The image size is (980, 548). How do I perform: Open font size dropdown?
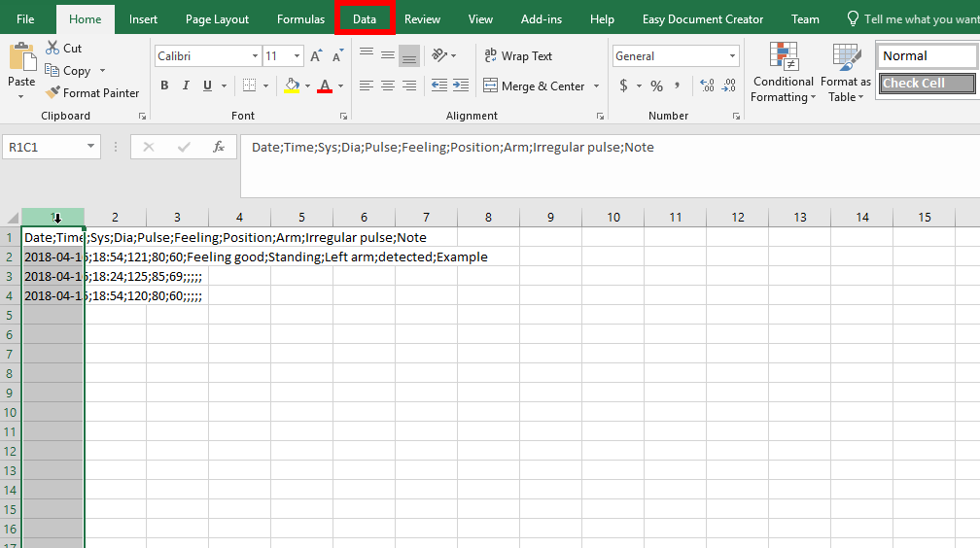pyautogui.click(x=297, y=56)
